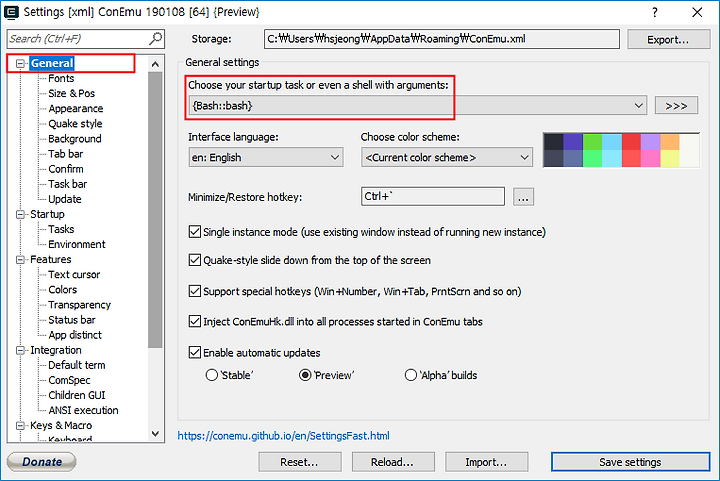Screen dimensions: 720x481
Task: Open the Text cursor settings page
Action: tap(74, 274)
